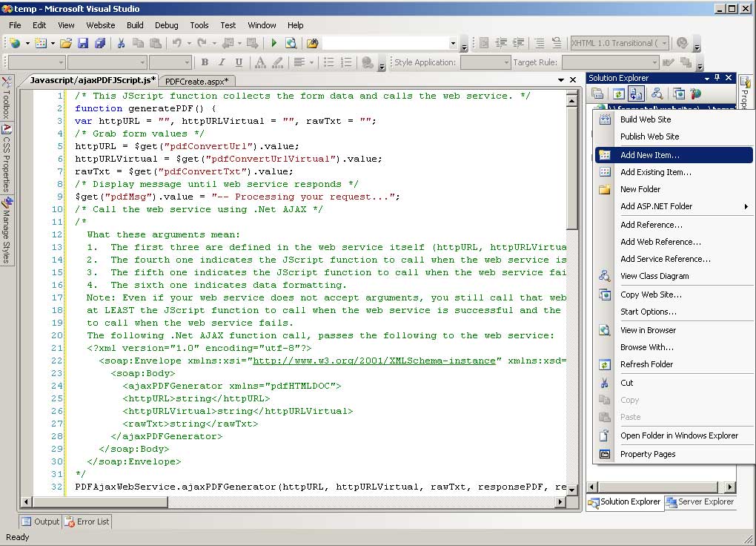Image resolution: width=756 pixels, height=546 pixels.
Task: Open the Add Item dropdown arrow
Action: tap(53, 44)
